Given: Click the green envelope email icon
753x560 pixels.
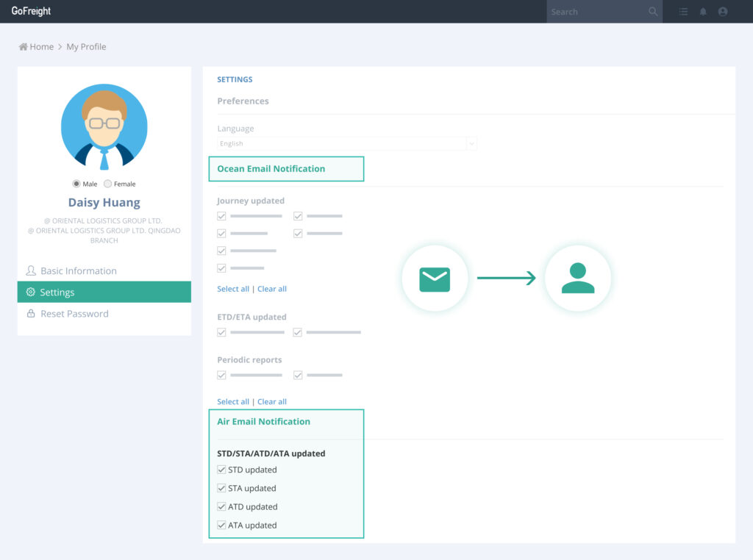Looking at the screenshot, I should [435, 279].
